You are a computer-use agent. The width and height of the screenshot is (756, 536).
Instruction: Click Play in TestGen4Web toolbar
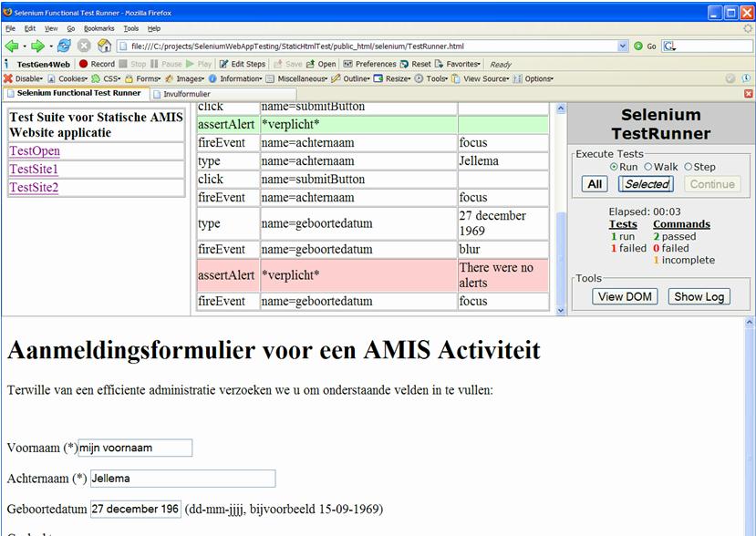[199, 64]
